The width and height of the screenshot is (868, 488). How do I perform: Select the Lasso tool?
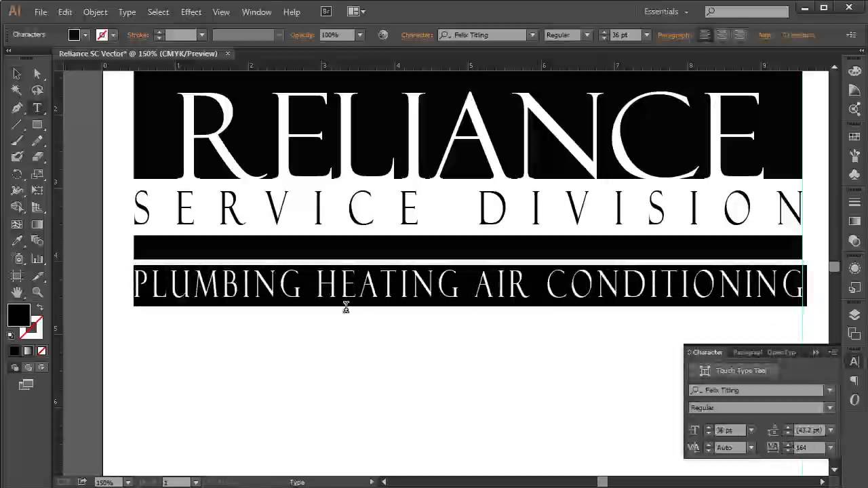coord(37,90)
